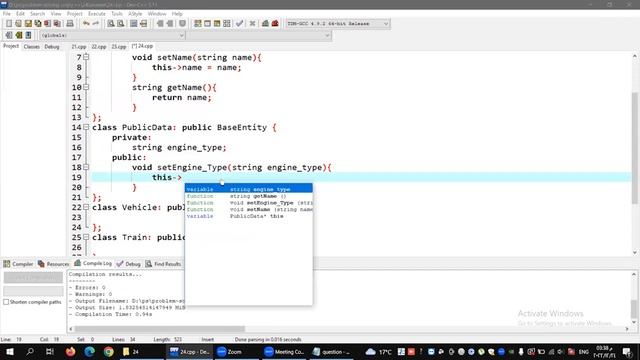The width and height of the screenshot is (640, 360).
Task: Open the Chrome taskbar icon
Action: coord(109,351)
